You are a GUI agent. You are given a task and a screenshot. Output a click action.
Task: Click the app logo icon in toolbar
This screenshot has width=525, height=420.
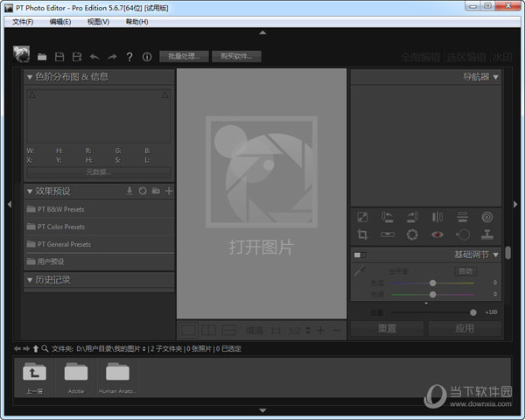[21, 54]
